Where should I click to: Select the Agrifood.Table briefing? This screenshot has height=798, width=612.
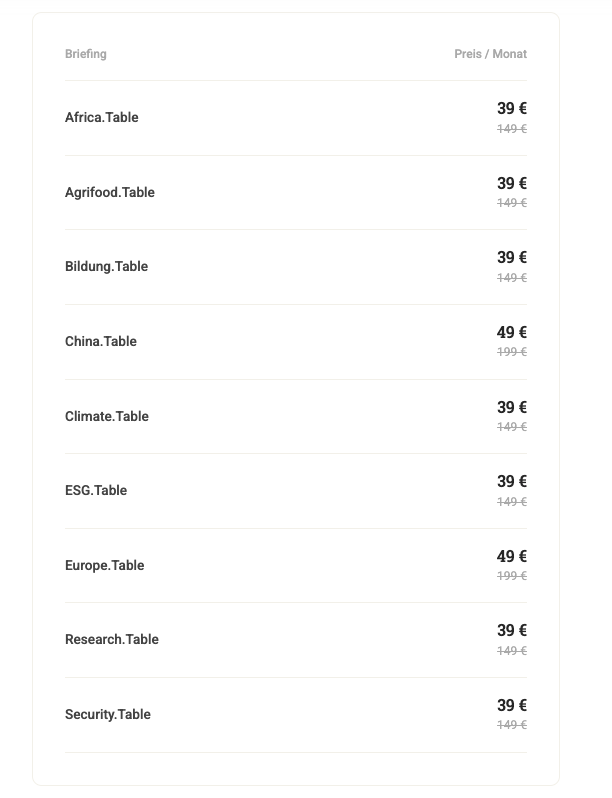[296, 192]
